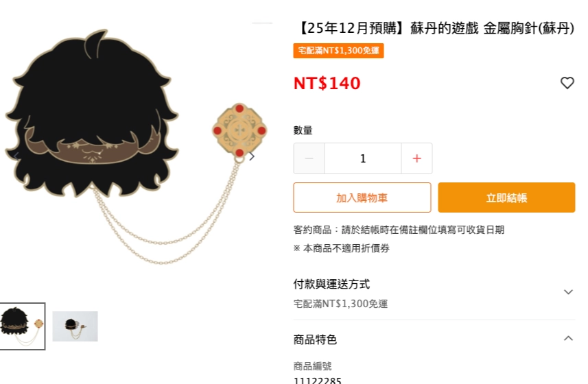
Task: Increase quantity with the plus button
Action: click(x=416, y=158)
